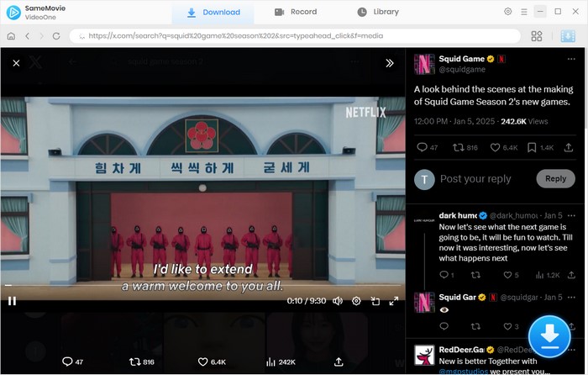Viewport: 588px width, 375px height.
Task: Bookmark the Squid Game post
Action: (x=533, y=148)
